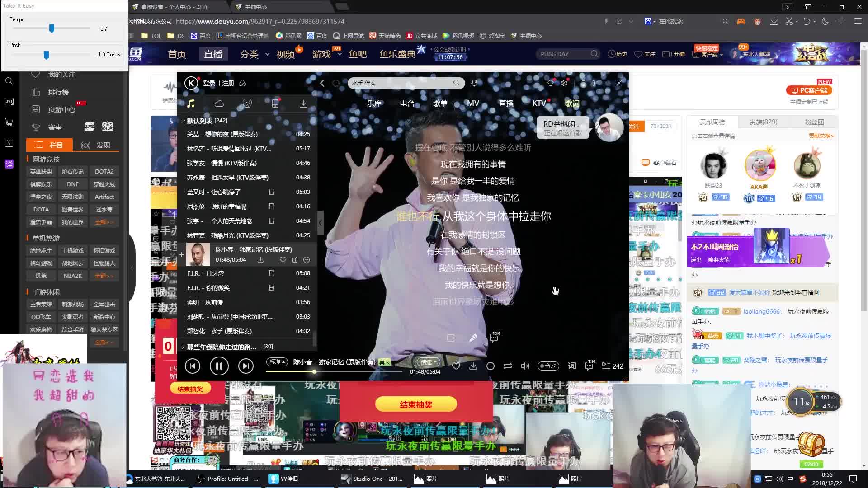Go back using Kugou back arrow

point(322,83)
